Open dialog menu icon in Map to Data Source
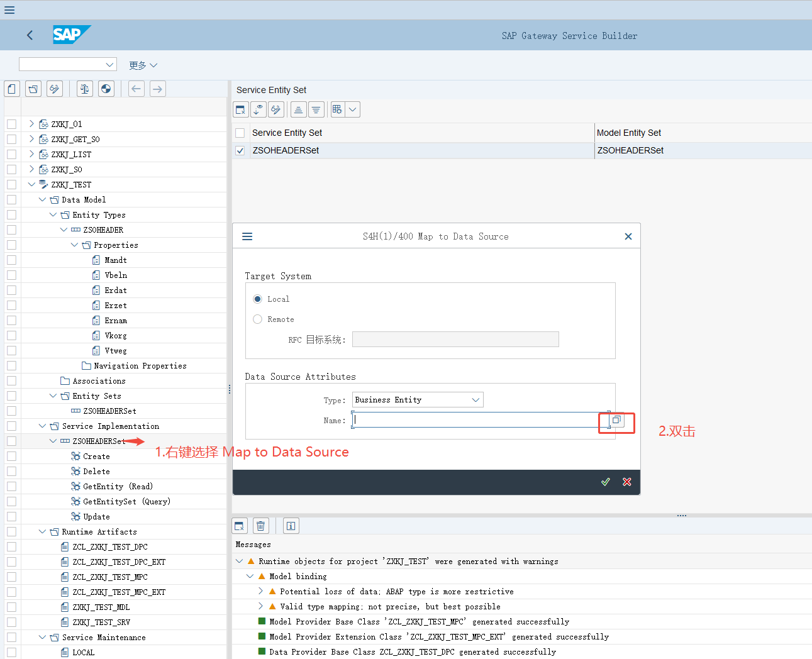Screen dimensions: 812x659 [x=247, y=236]
